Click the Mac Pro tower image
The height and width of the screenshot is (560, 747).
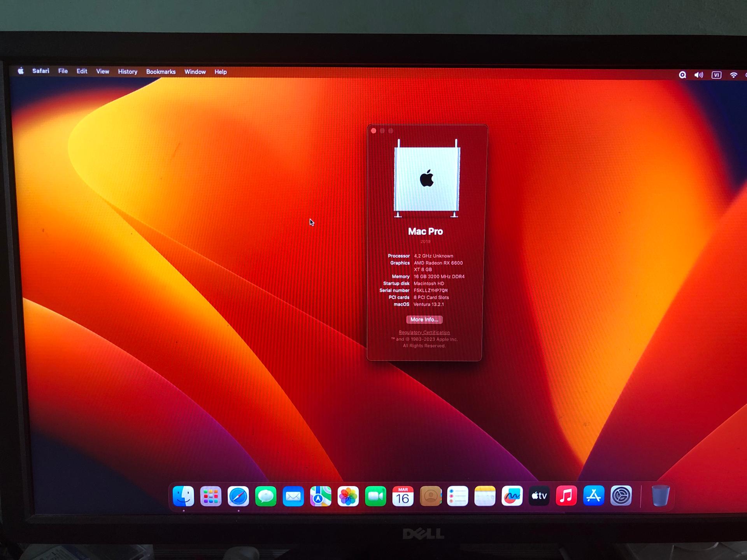tap(427, 178)
